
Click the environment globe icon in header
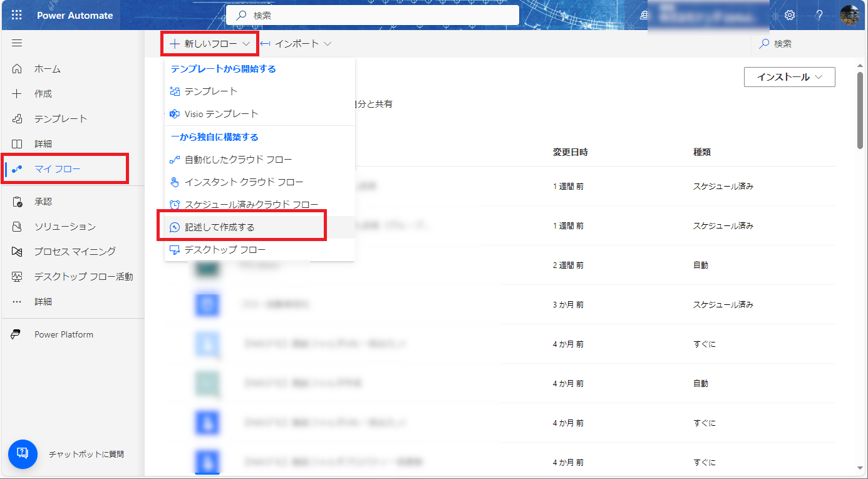[x=644, y=16]
